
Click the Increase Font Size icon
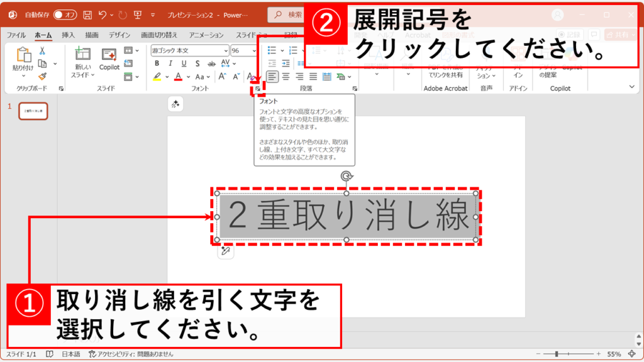pyautogui.click(x=221, y=77)
